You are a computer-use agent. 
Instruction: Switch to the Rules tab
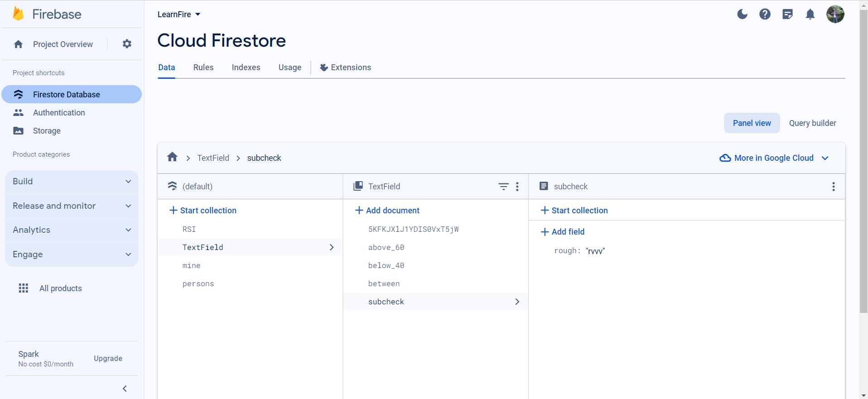[x=203, y=67]
